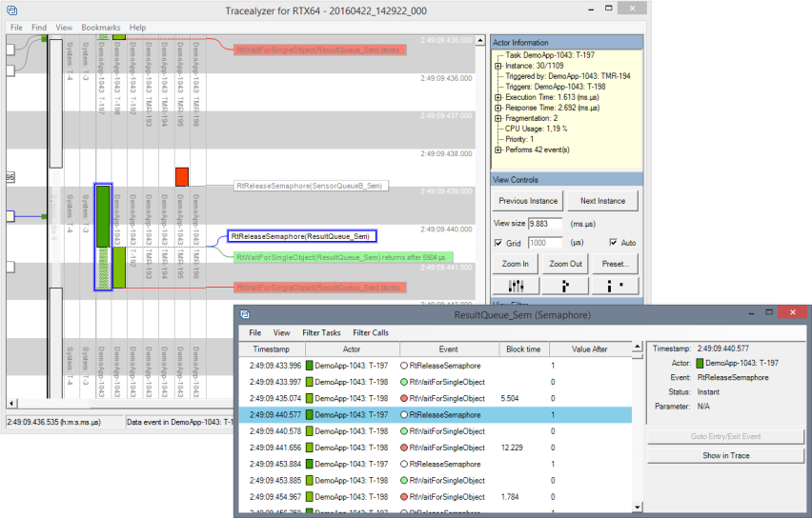Screen dimensions: 812x518
Task: Expand the Fragmentation: 2 node
Action: tap(497, 118)
